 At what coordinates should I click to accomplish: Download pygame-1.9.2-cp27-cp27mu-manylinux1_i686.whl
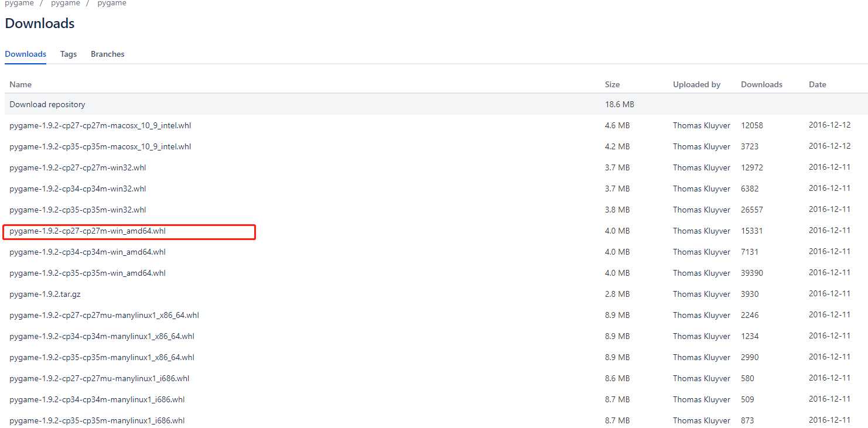[x=100, y=378]
